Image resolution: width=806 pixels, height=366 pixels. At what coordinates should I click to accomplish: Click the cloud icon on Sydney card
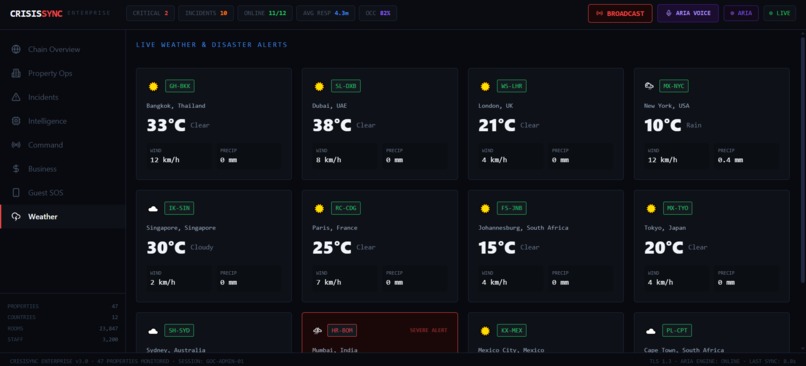pyautogui.click(x=153, y=331)
